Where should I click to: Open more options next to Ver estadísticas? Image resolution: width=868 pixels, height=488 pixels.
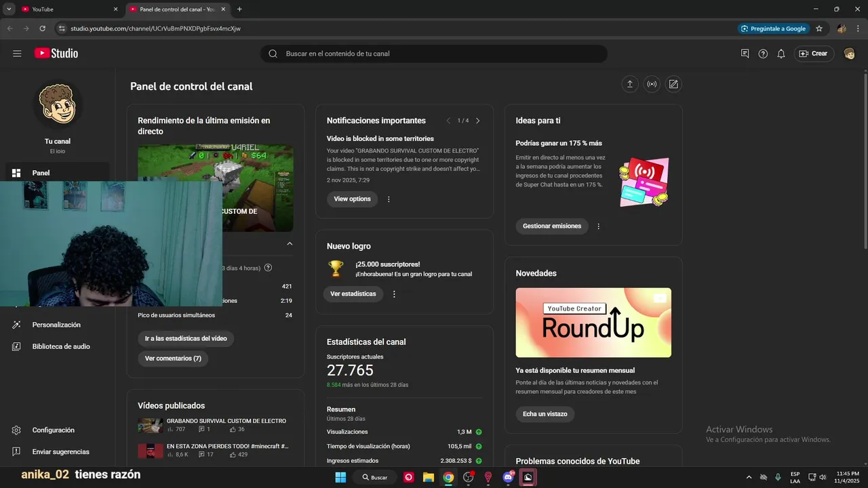394,294
